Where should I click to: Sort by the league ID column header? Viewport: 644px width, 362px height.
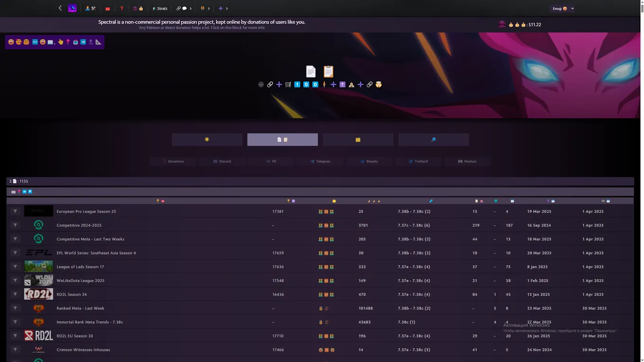click(291, 201)
